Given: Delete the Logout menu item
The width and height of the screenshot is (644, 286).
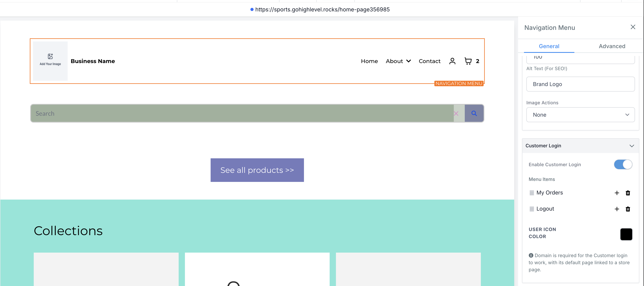Looking at the screenshot, I should 628,209.
